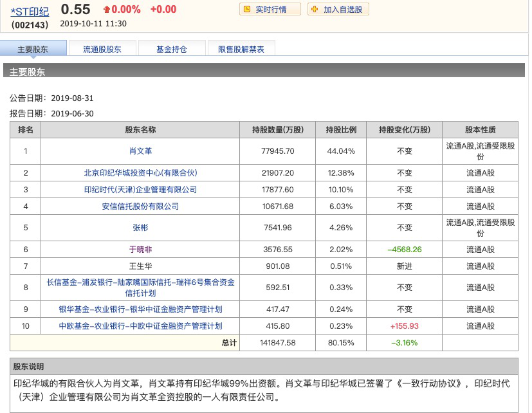The width and height of the screenshot is (532, 413).
Task: Click the clock icon on 实时行情 button
Action: coord(247,9)
